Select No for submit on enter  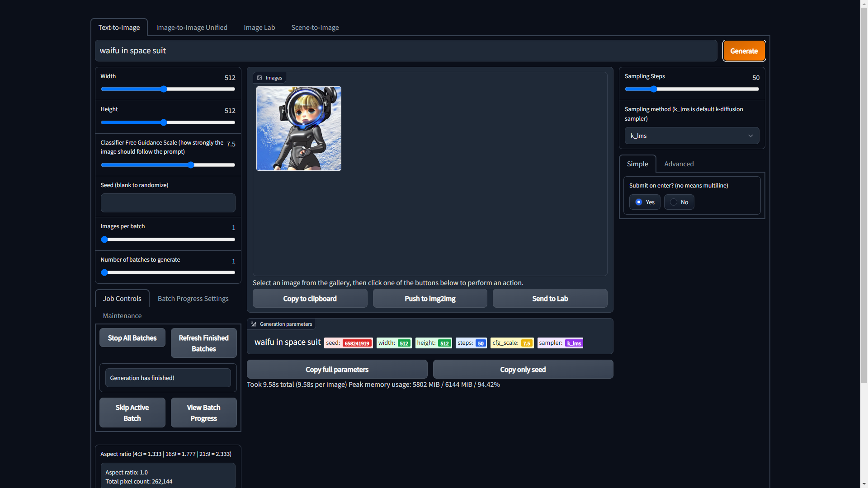pos(674,202)
